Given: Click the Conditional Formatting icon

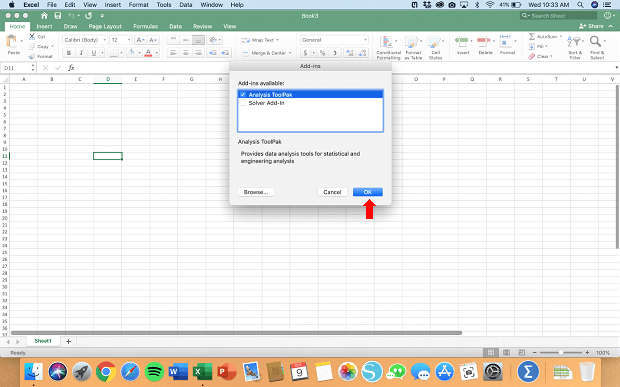Looking at the screenshot, I should (386, 42).
